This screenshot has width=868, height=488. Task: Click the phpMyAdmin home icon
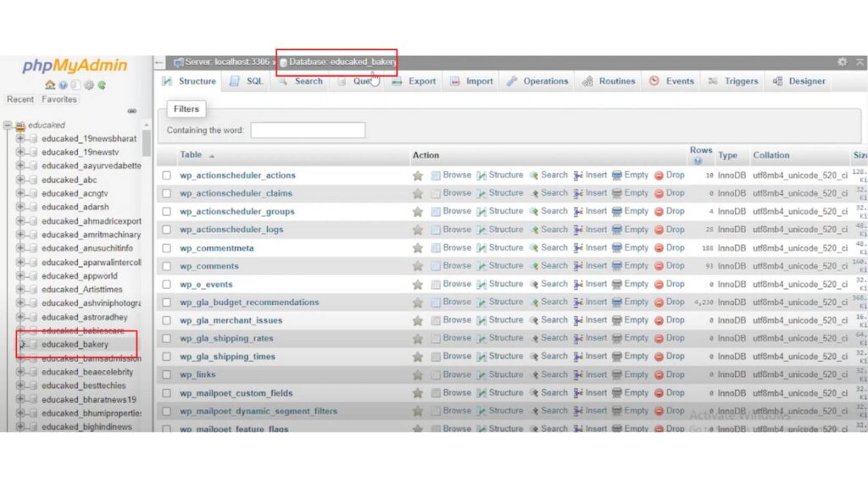click(50, 86)
